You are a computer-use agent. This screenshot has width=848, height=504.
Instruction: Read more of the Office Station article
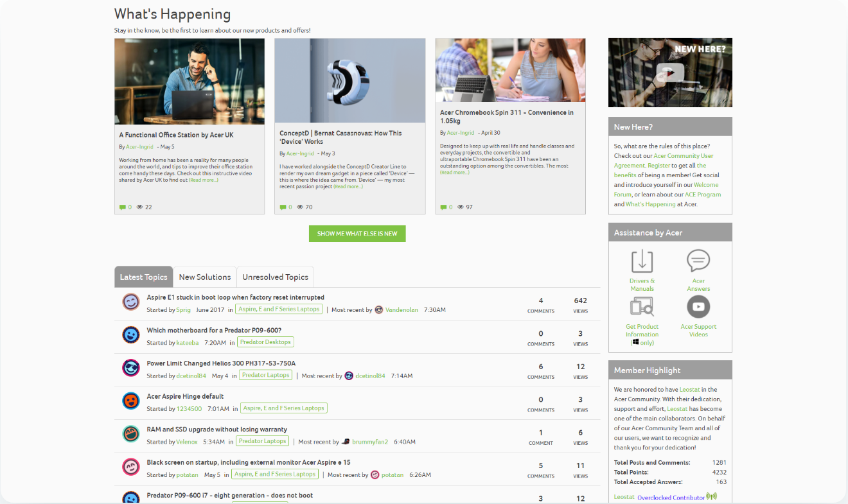click(204, 180)
